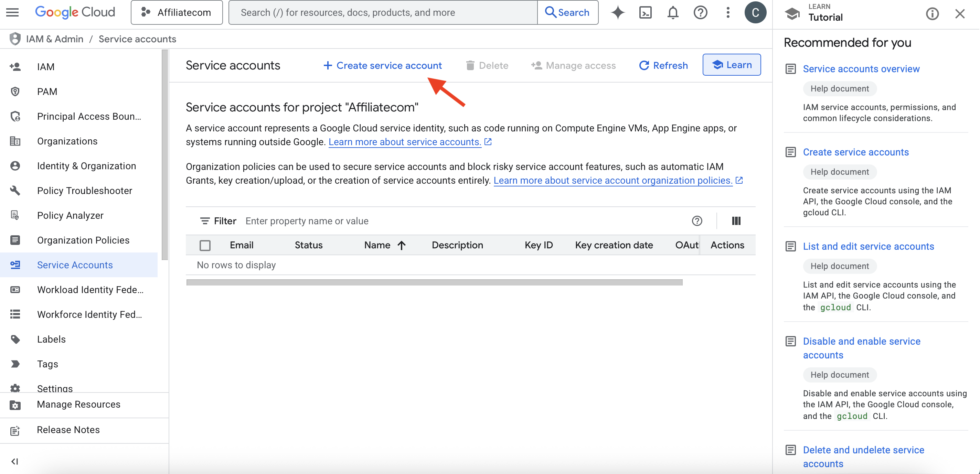The height and width of the screenshot is (474, 980).
Task: Open the three-dot settings menu
Action: pyautogui.click(x=728, y=12)
